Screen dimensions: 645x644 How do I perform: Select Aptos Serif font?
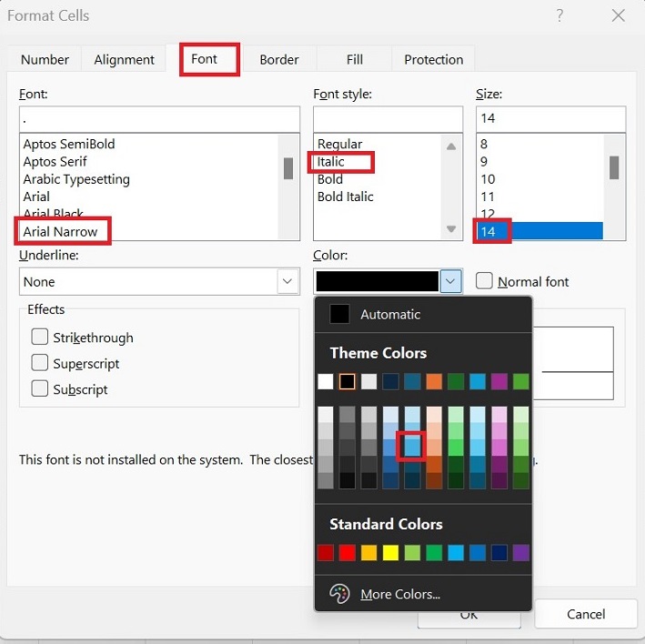[x=55, y=162]
